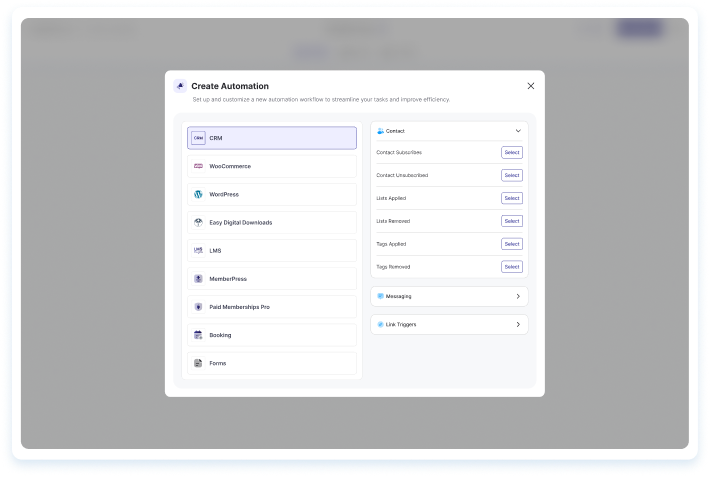Click the Link Triggers section icon
Image resolution: width=710 pixels, height=477 pixels.
(x=380, y=324)
